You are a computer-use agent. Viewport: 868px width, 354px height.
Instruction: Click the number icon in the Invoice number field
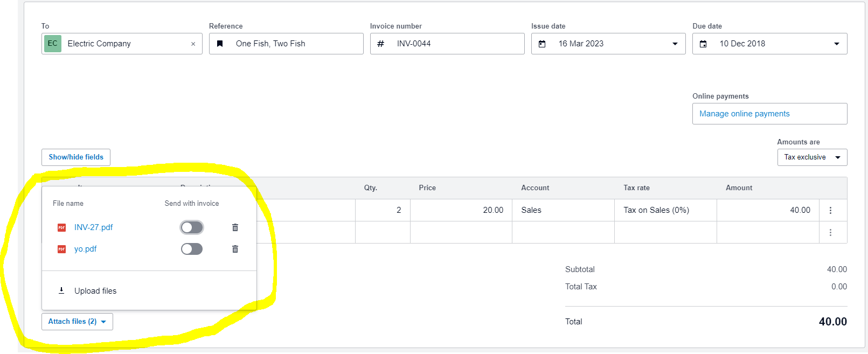[381, 44]
